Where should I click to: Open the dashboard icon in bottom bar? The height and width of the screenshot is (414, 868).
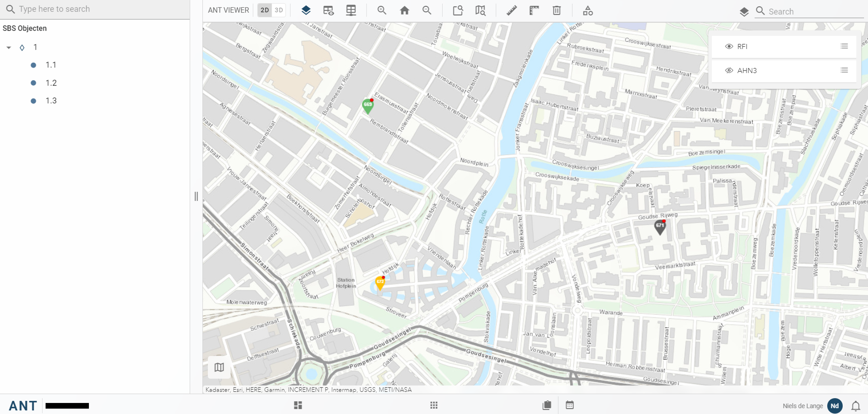pos(298,405)
